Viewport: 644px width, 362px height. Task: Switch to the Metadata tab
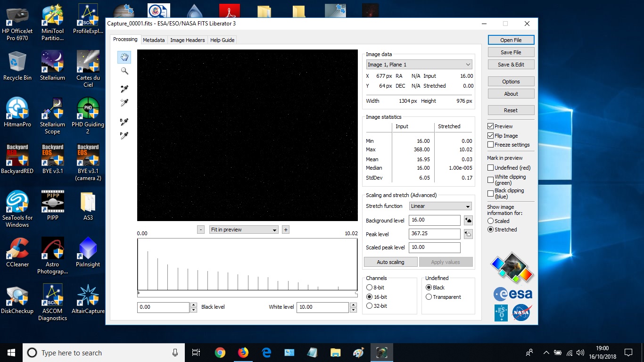[x=154, y=40]
